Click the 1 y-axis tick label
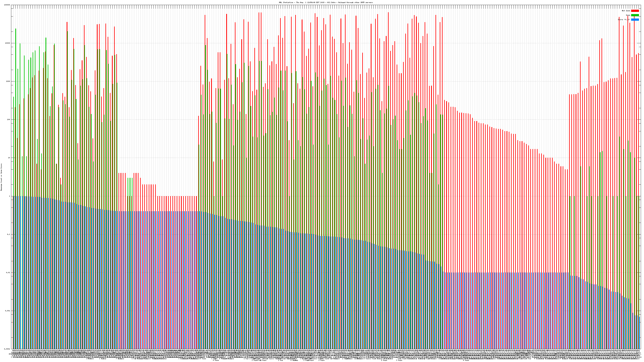This screenshot has width=644, height=362. (10, 196)
